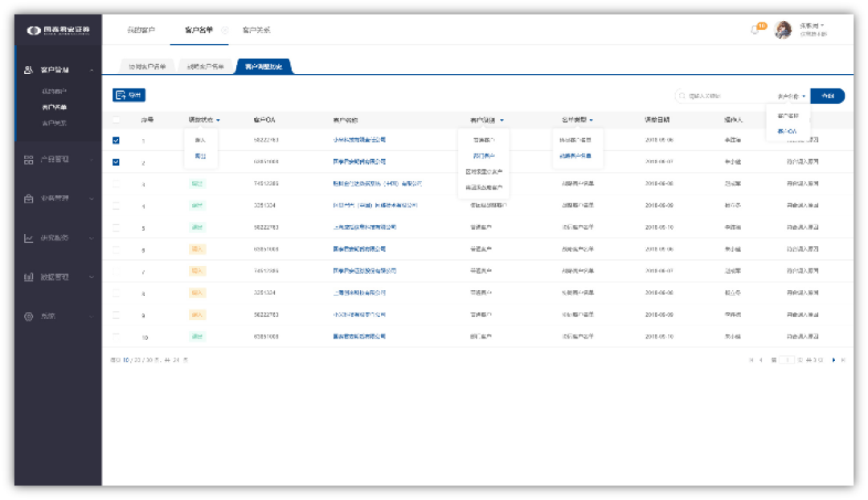The height and width of the screenshot is (500, 868).
Task: Click the export button with document icon
Action: pos(129,95)
